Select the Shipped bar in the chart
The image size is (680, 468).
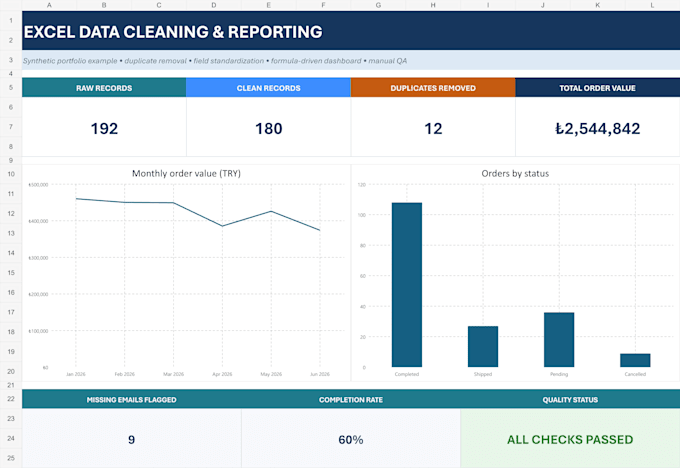(483, 347)
